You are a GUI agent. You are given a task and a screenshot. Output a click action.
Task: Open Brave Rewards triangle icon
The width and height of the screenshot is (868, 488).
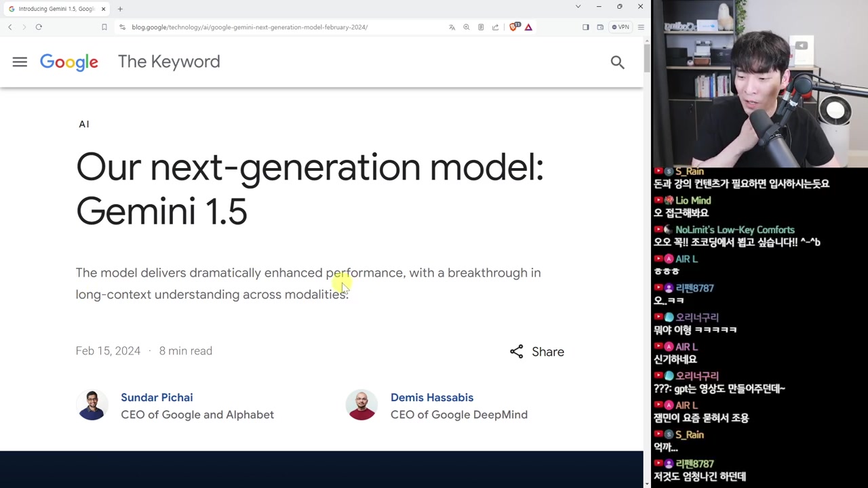[x=528, y=27]
